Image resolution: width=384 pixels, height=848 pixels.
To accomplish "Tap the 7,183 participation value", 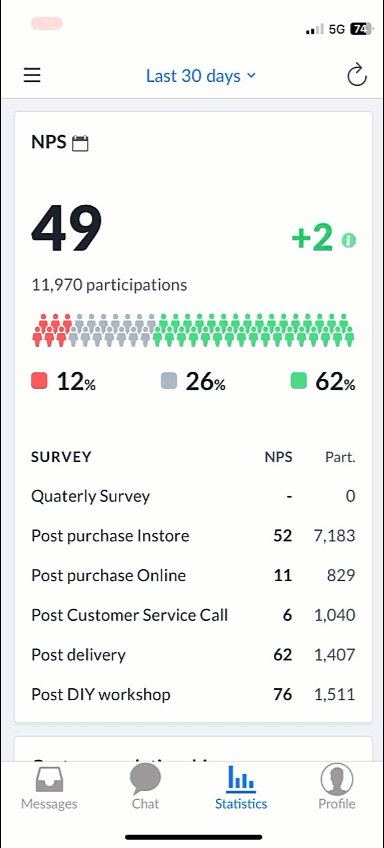I will 334,535.
